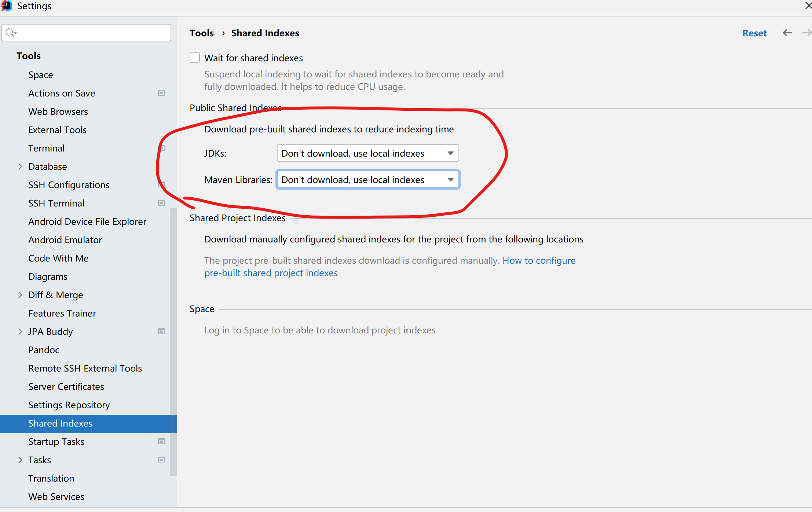The height and width of the screenshot is (512, 812).
Task: Click the modified-settings icon beside Actions on Save
Action: pyautogui.click(x=161, y=93)
